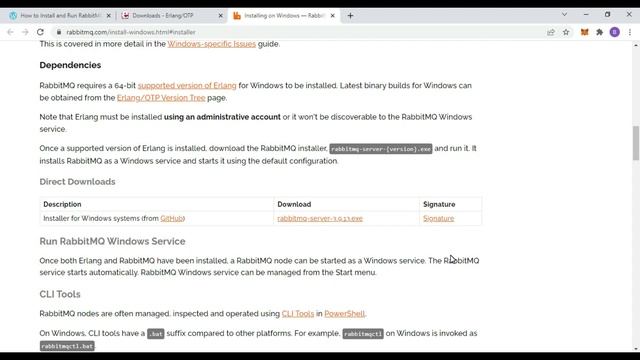Click the share page icon in address bar
This screenshot has width=640, height=360.
tap(551, 32)
